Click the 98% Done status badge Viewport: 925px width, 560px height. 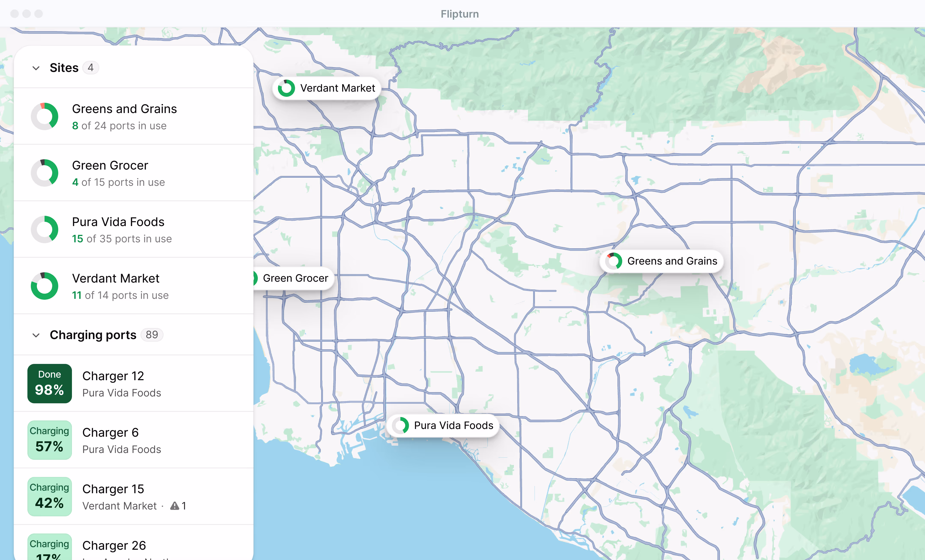(49, 383)
